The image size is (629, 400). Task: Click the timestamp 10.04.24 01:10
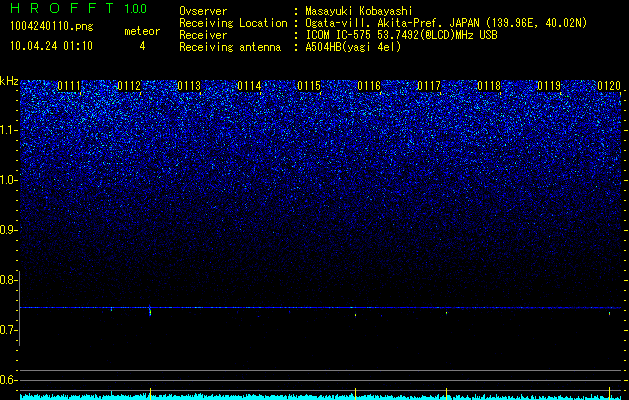pos(51,46)
